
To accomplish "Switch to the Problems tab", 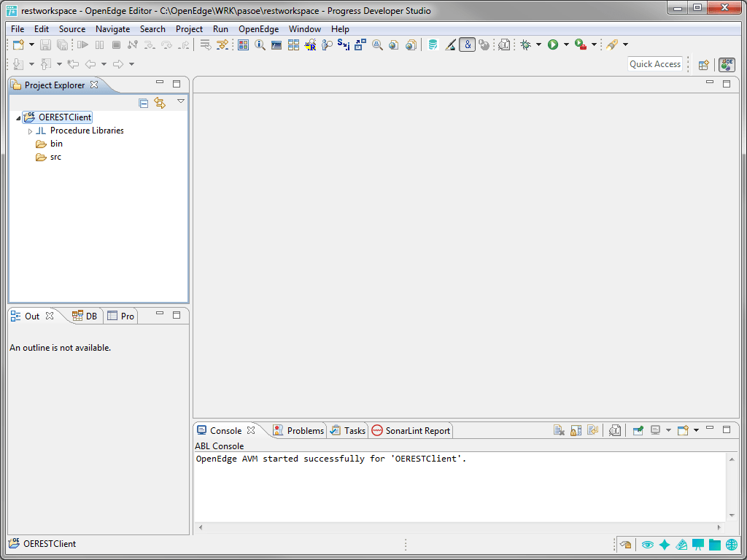I will pyautogui.click(x=298, y=431).
